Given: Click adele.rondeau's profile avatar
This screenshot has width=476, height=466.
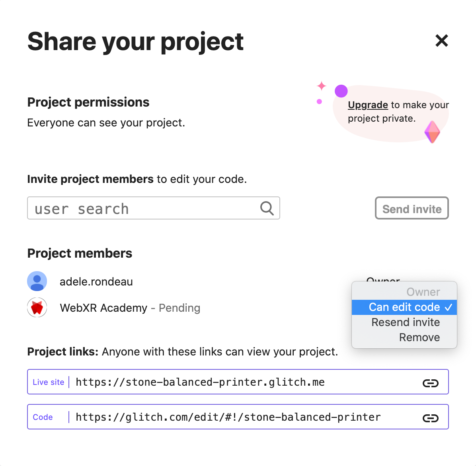Looking at the screenshot, I should (x=37, y=282).
